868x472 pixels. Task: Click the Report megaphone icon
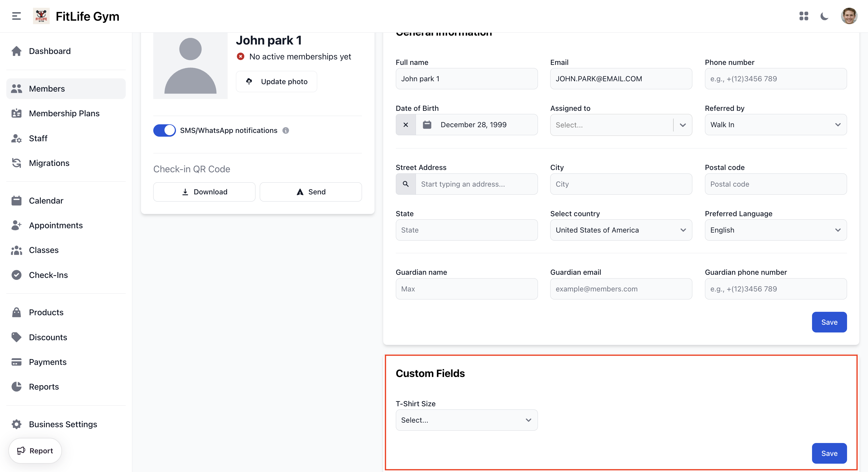click(22, 450)
